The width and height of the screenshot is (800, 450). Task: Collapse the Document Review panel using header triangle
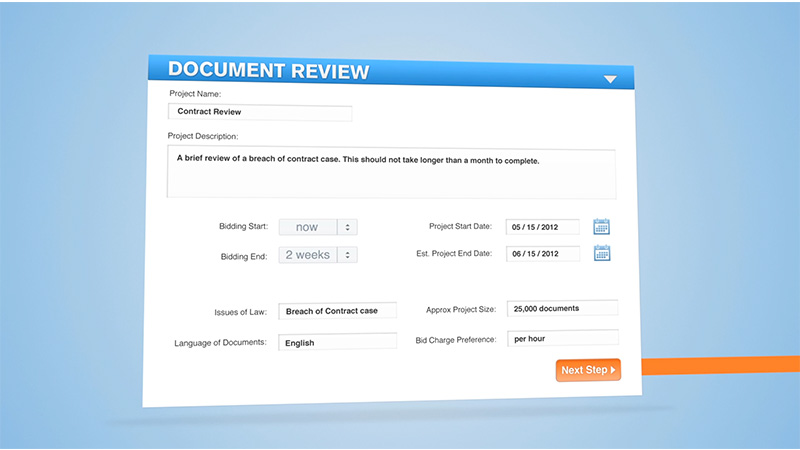pos(610,79)
